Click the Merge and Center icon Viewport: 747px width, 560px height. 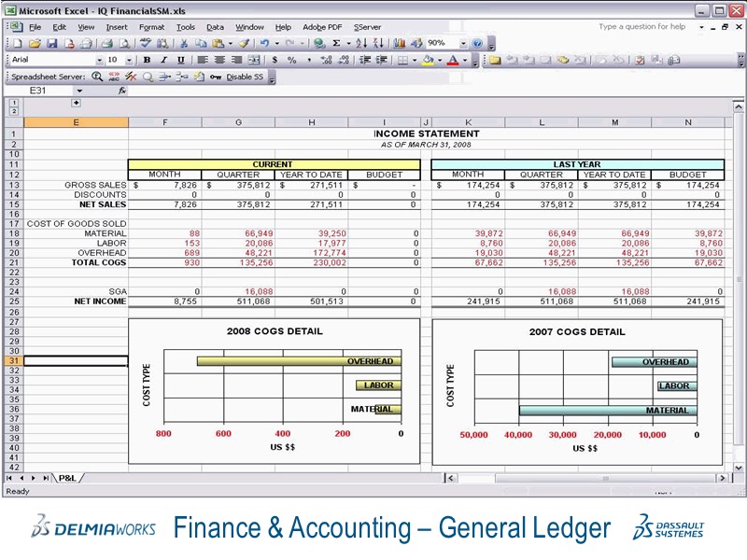[255, 60]
